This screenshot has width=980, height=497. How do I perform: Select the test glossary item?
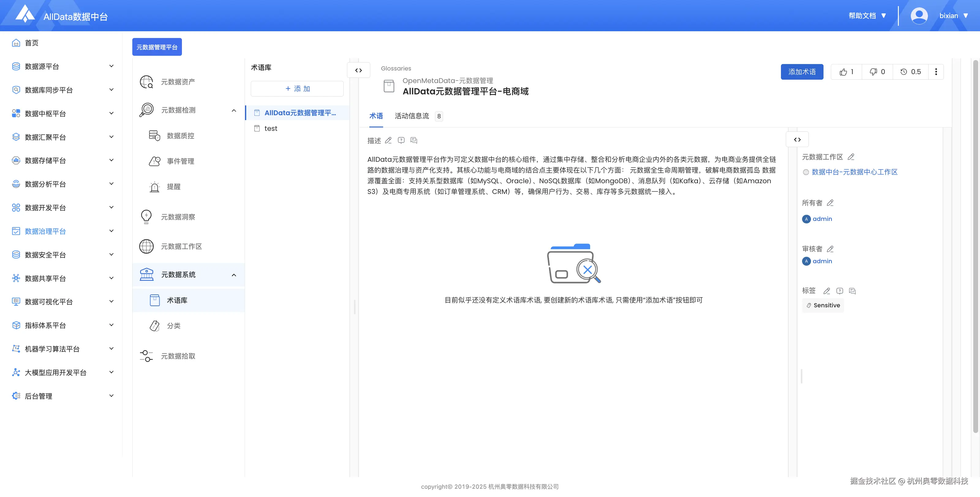tap(270, 129)
